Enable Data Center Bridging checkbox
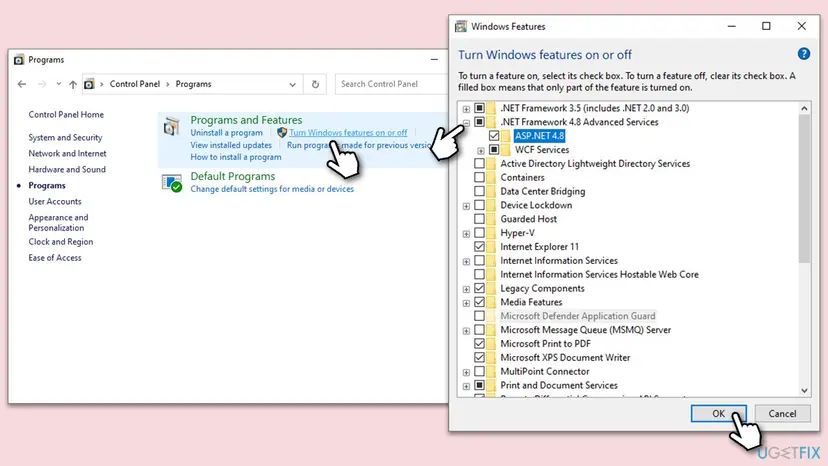The height and width of the screenshot is (466, 828). click(479, 191)
